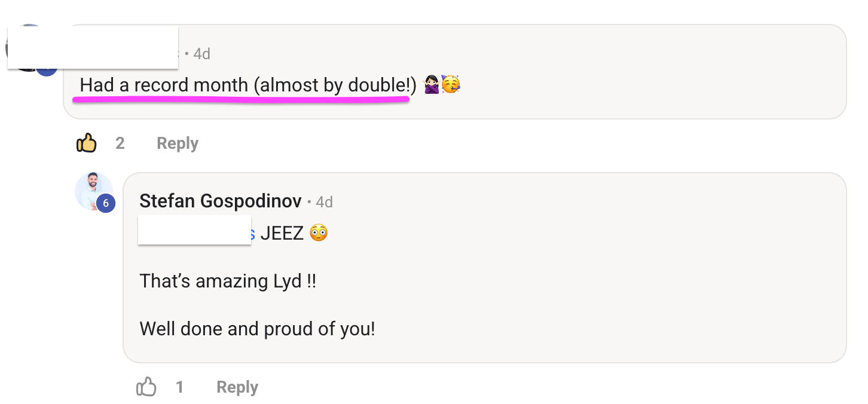Reply to the record month comment

tap(177, 143)
